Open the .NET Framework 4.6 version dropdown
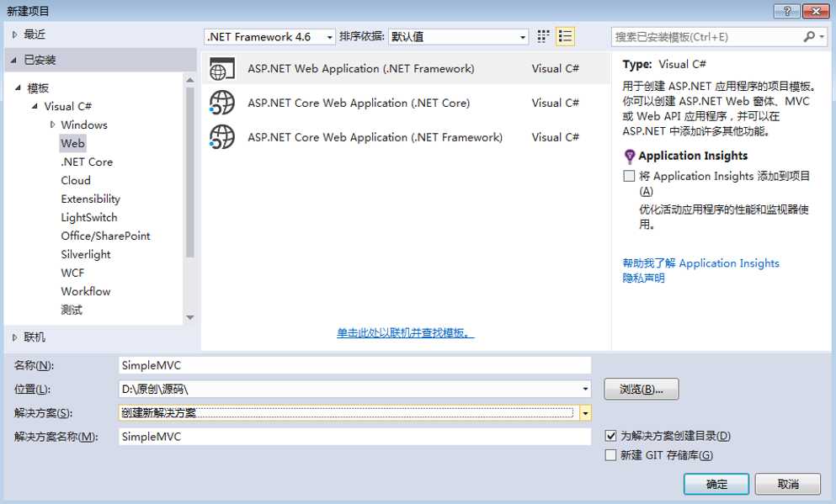 269,37
